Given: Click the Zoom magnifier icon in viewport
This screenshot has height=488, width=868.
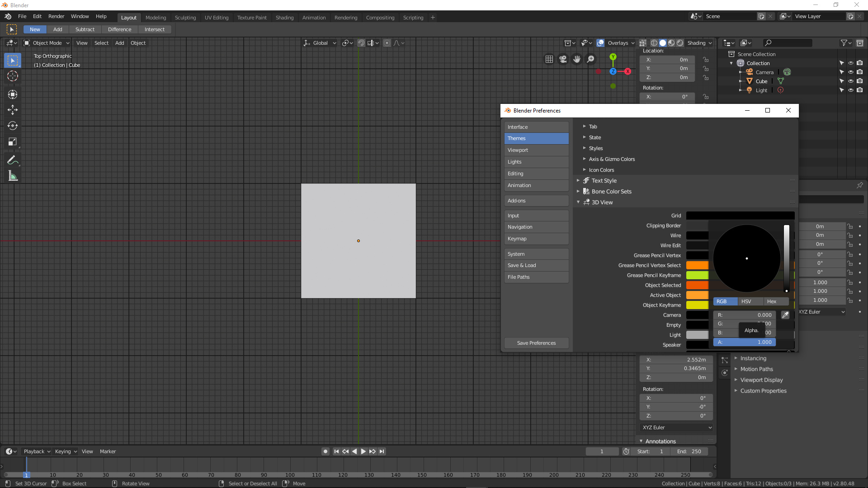Looking at the screenshot, I should 590,59.
